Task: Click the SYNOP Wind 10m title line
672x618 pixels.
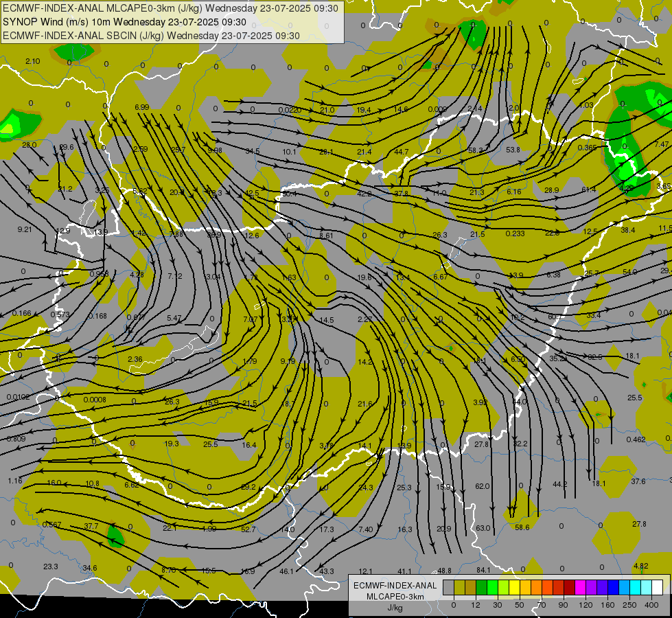Action: click(x=124, y=22)
